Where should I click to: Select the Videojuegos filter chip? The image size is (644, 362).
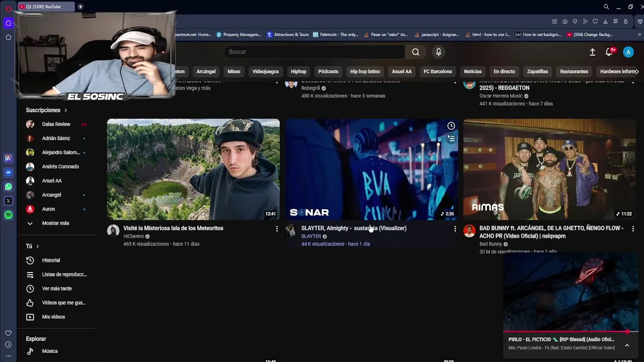(265, 71)
